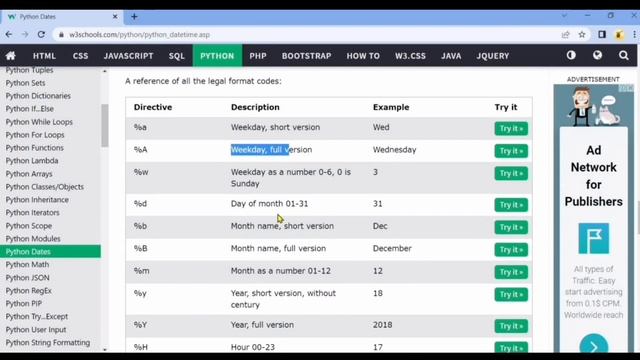Image resolution: width=640 pixels, height=360 pixels.
Task: Open Python Inheritance in sidebar
Action: pos(37,200)
